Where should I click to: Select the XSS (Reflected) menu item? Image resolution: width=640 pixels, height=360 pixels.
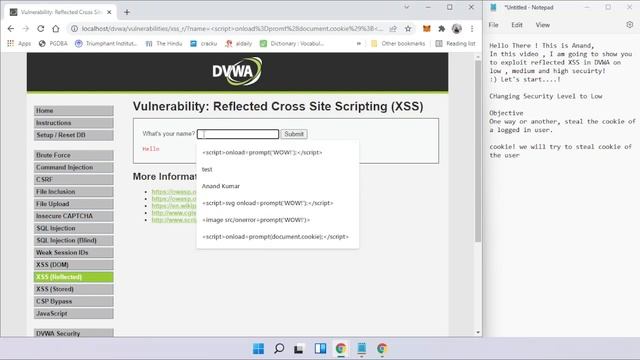73,277
